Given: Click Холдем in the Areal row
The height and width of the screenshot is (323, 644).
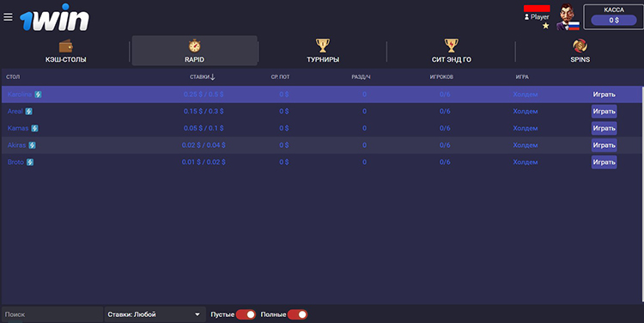Looking at the screenshot, I should click(526, 112).
